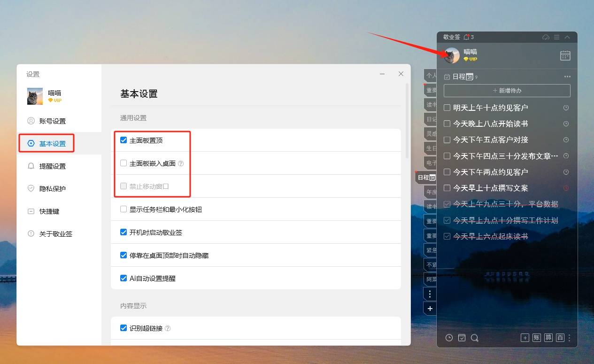Image resolution: width=594 pixels, height=364 pixels.
Task: Open the three-dot menu of 日程 list
Action: [567, 77]
